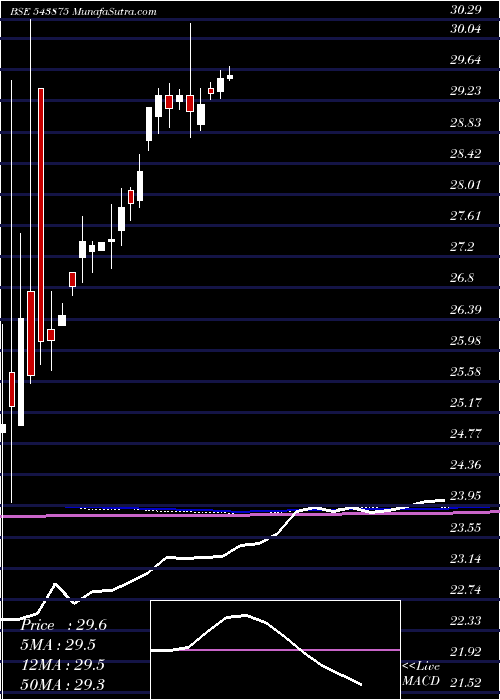
Task: Click the 50MA : 29.3 readout
Action: [62, 685]
